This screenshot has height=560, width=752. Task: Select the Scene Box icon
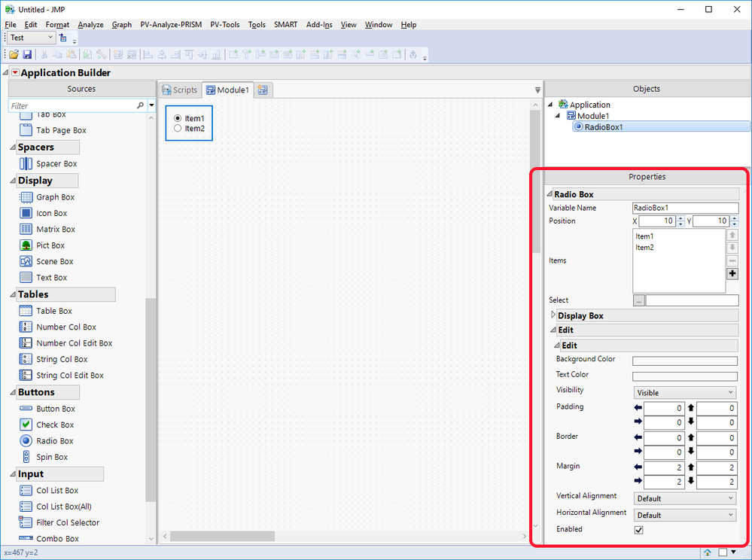[25, 261]
